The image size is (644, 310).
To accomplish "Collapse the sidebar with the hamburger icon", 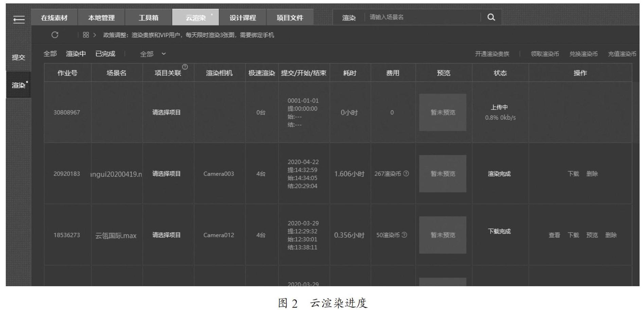I will pyautogui.click(x=19, y=20).
